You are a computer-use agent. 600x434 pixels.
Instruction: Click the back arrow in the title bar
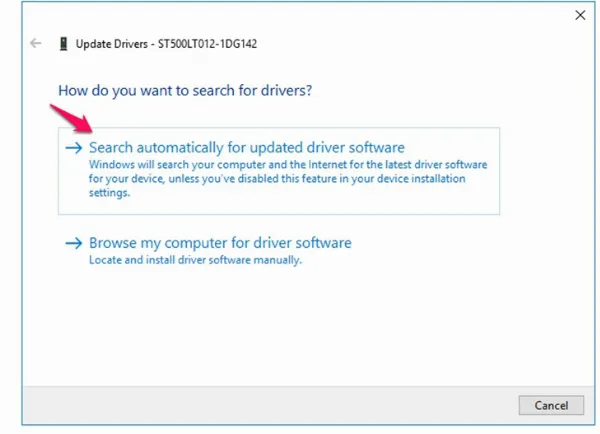(x=36, y=44)
